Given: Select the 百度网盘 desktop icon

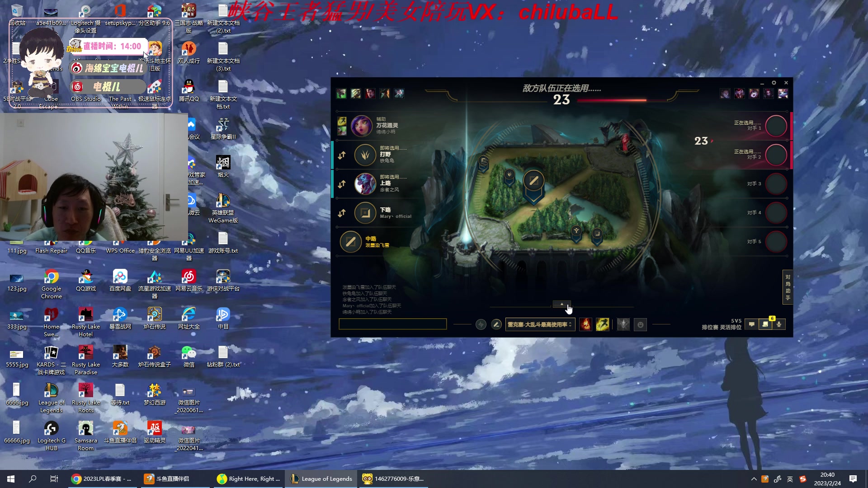Looking at the screenshot, I should (x=120, y=281).
